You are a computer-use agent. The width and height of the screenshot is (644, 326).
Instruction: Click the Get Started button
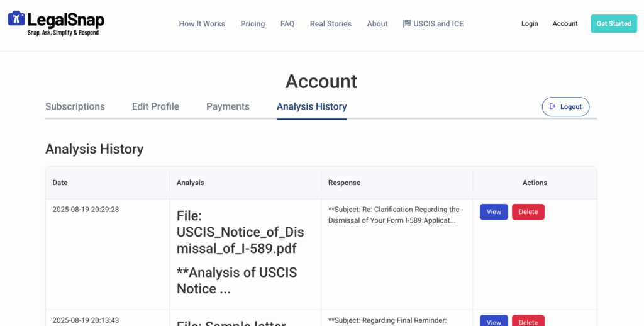614,24
